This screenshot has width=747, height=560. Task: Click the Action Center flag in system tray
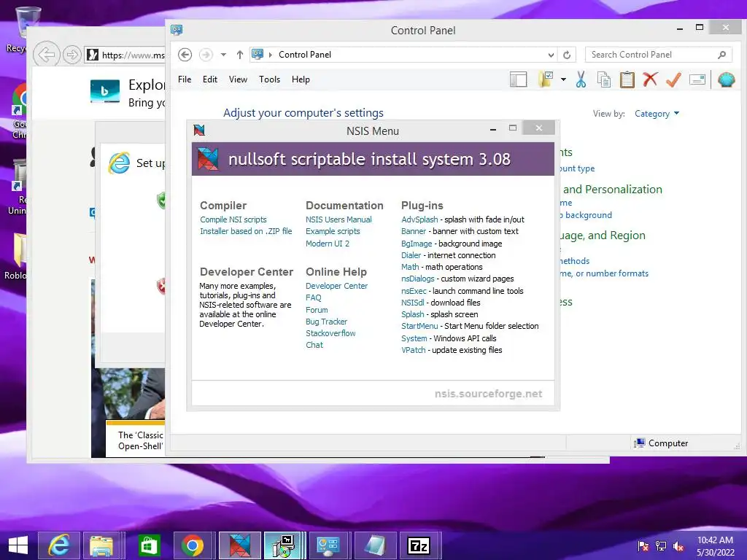tap(643, 545)
